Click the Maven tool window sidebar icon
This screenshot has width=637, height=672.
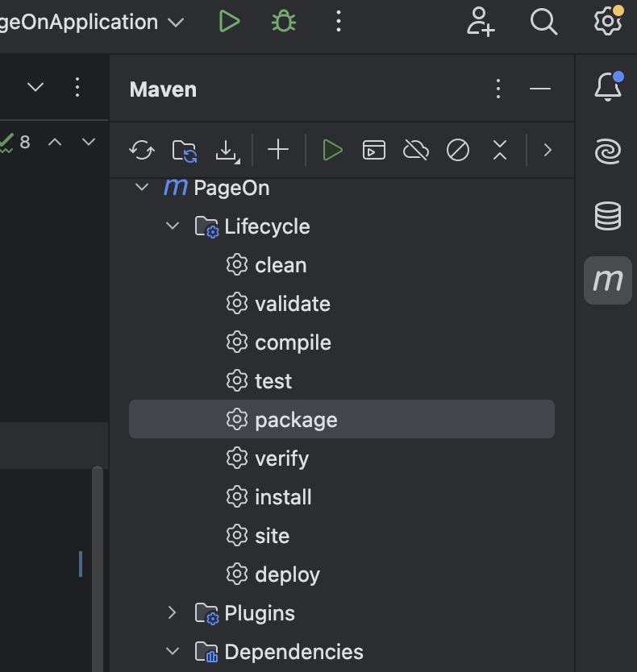(607, 280)
